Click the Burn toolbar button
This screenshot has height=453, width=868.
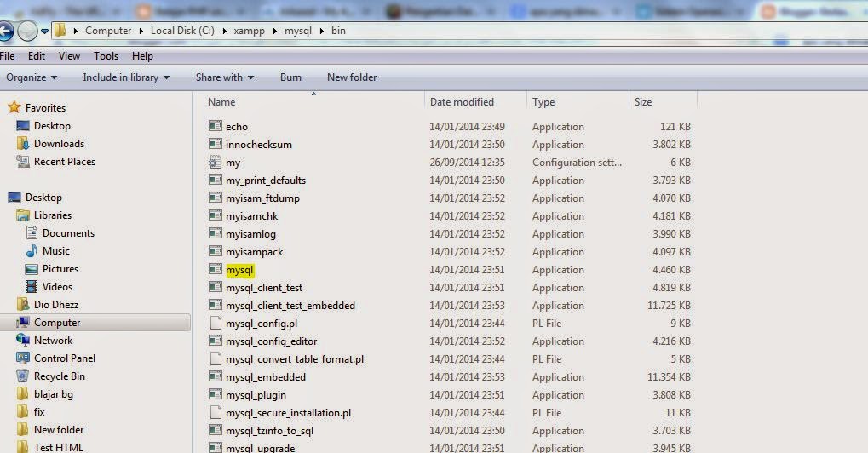[x=290, y=77]
